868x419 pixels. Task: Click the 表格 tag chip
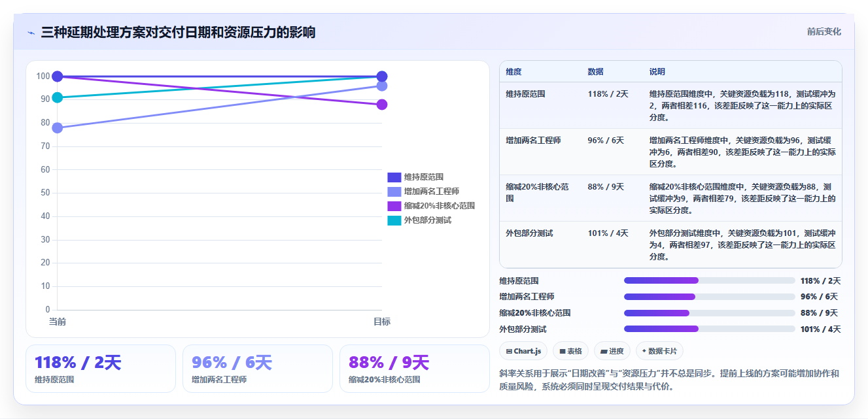[x=570, y=351]
